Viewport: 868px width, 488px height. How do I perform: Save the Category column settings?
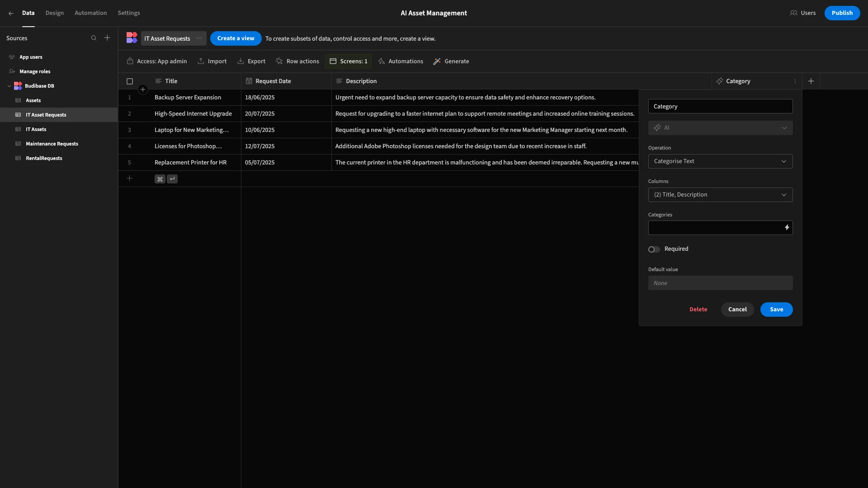click(776, 310)
